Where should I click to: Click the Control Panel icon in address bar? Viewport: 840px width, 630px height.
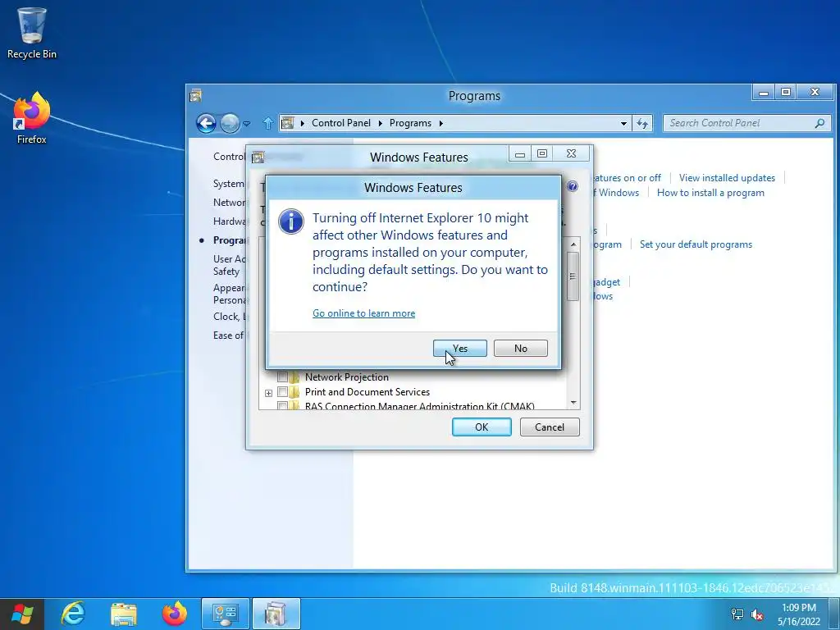coord(288,123)
